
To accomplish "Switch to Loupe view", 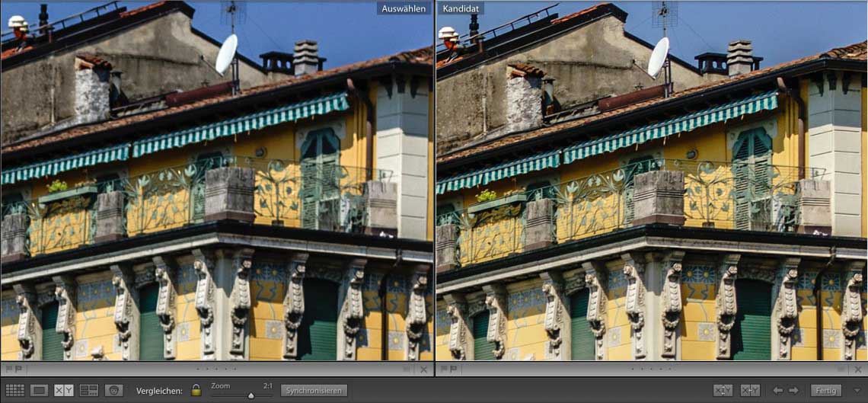I will (x=39, y=390).
